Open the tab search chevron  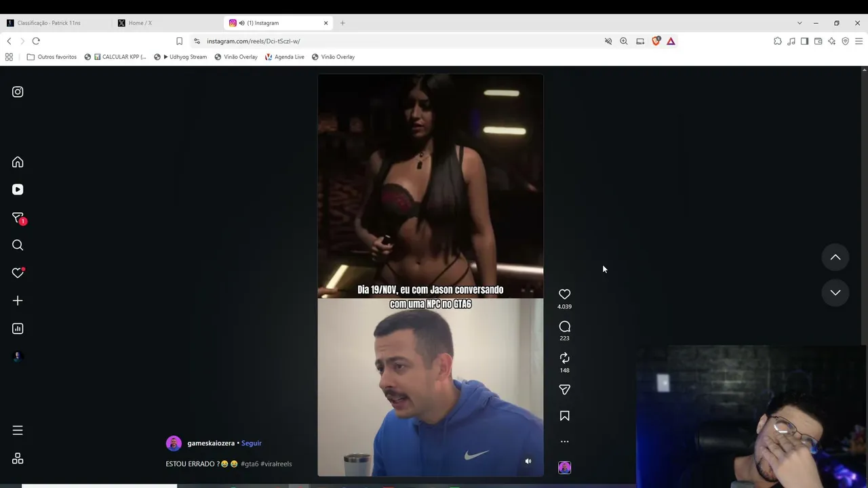click(800, 23)
